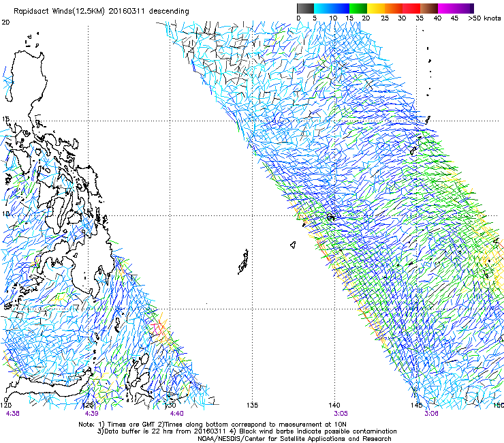This screenshot has width=504, height=443.
Task: Click the yellow 20-25 knots legend swatch
Action: [x=376, y=8]
